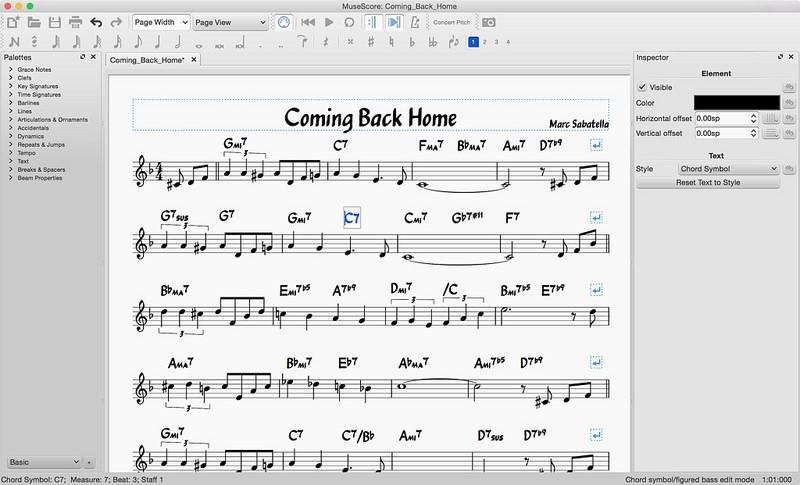Viewport: 800px width, 485px height.
Task: Switch to voice 2
Action: click(485, 42)
